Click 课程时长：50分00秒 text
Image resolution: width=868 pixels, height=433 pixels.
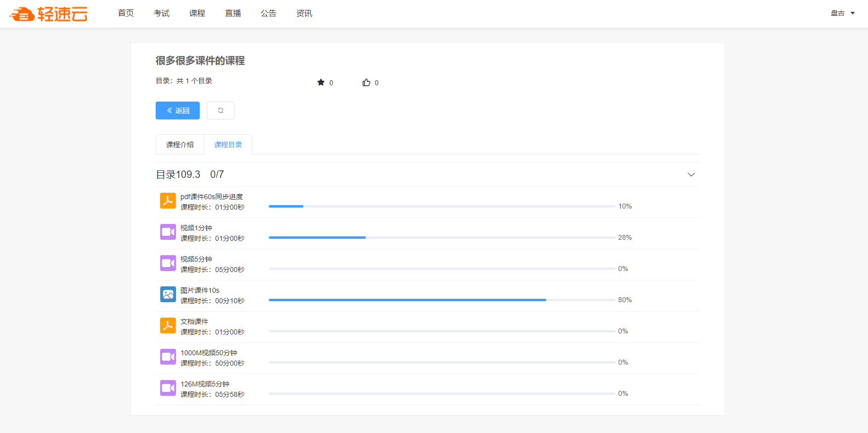click(212, 363)
